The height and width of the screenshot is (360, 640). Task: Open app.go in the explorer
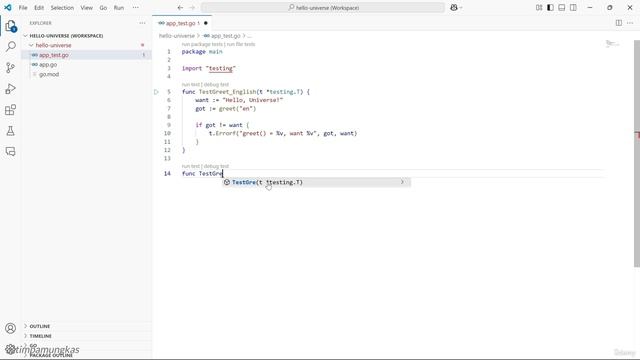[48, 64]
